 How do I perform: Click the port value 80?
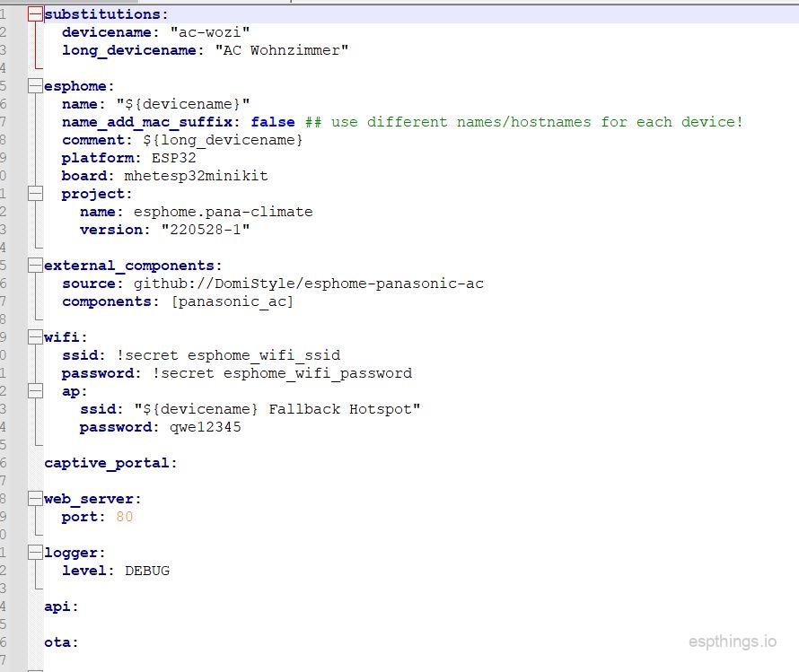[124, 517]
